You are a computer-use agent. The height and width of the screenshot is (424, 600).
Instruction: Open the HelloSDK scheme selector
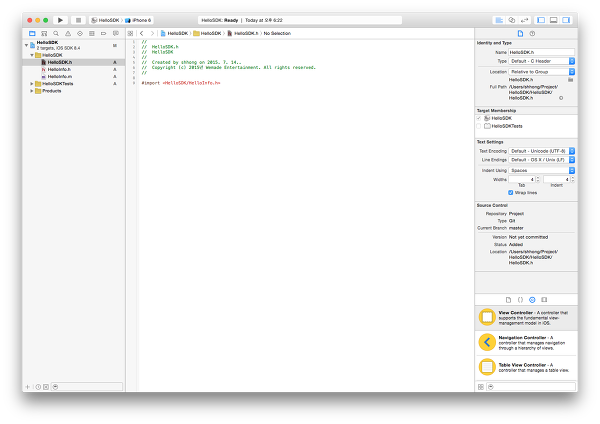click(x=105, y=20)
